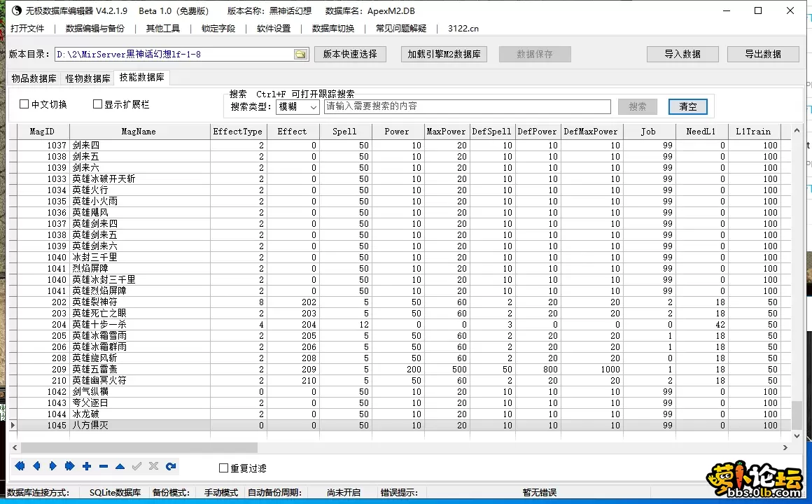Click the cancel edit X icon
812x504 pixels.
[154, 466]
